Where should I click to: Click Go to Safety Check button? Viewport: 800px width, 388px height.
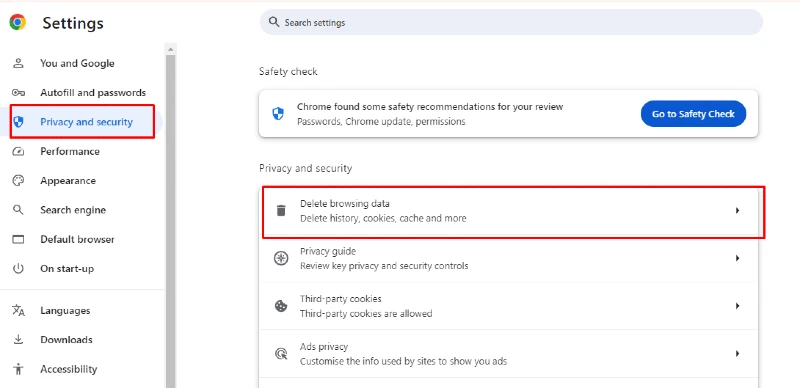click(693, 114)
